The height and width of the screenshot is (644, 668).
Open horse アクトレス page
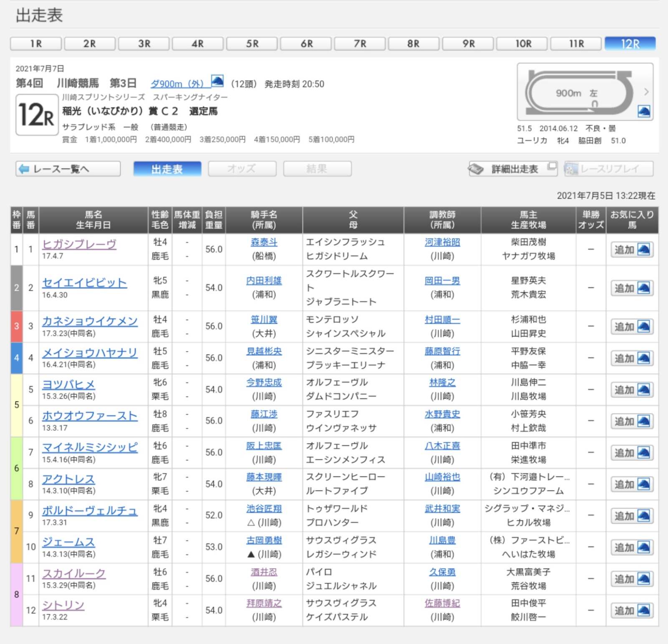[68, 479]
